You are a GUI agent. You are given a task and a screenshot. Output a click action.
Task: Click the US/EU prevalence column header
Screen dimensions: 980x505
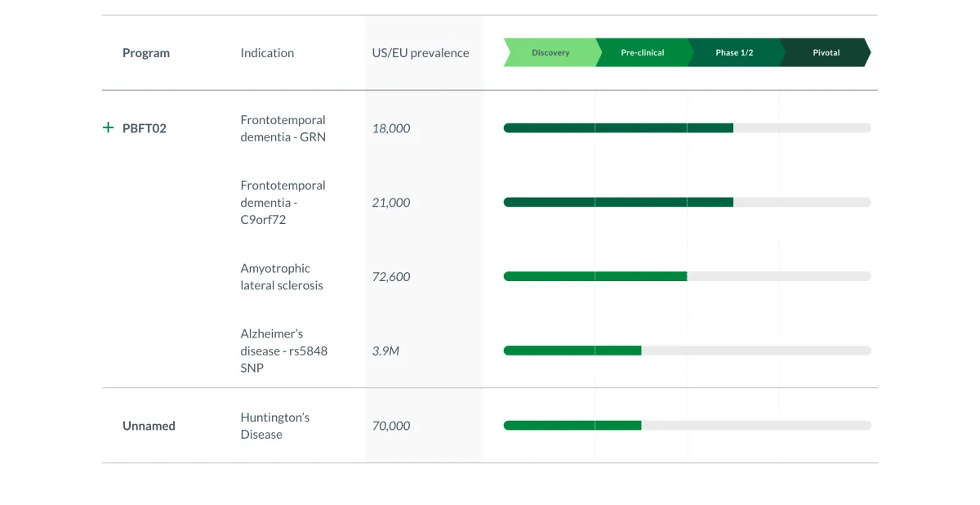coord(421,53)
